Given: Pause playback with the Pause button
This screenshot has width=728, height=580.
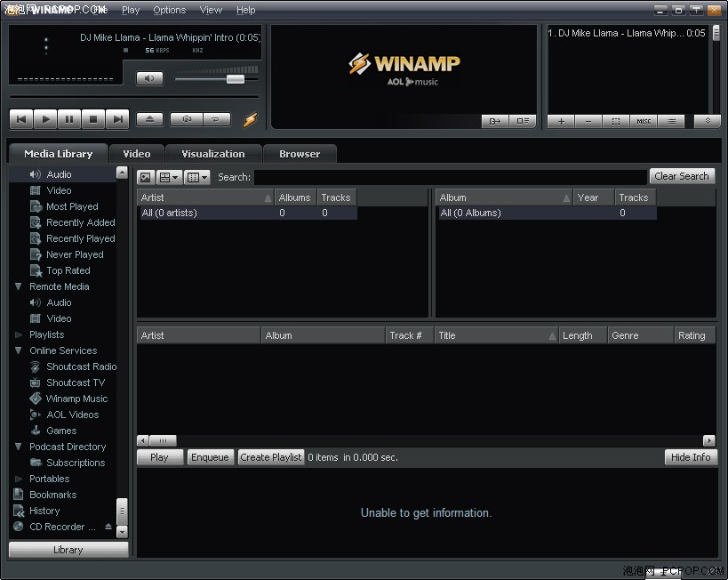Looking at the screenshot, I should (x=69, y=119).
